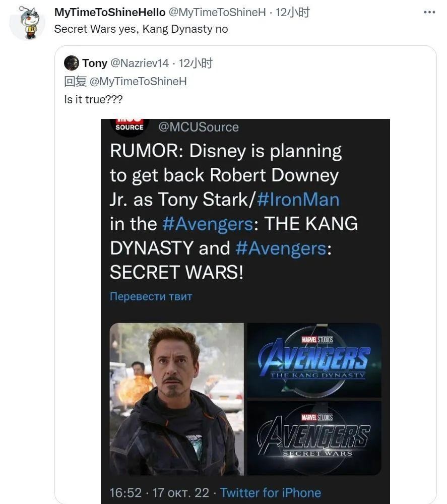Click #Avengers hashtag before THE KANG DYNASTY

pyautogui.click(x=207, y=224)
